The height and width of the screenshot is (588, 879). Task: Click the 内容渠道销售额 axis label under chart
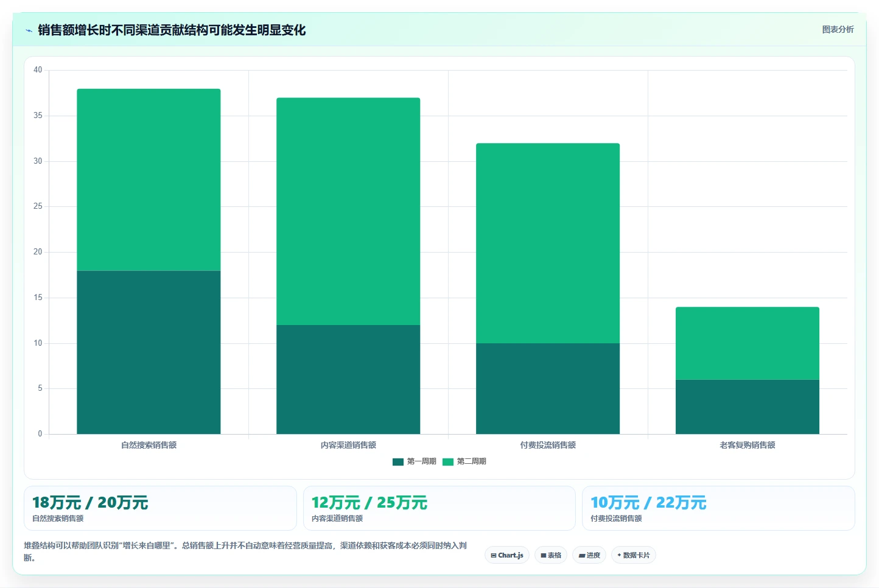(348, 445)
